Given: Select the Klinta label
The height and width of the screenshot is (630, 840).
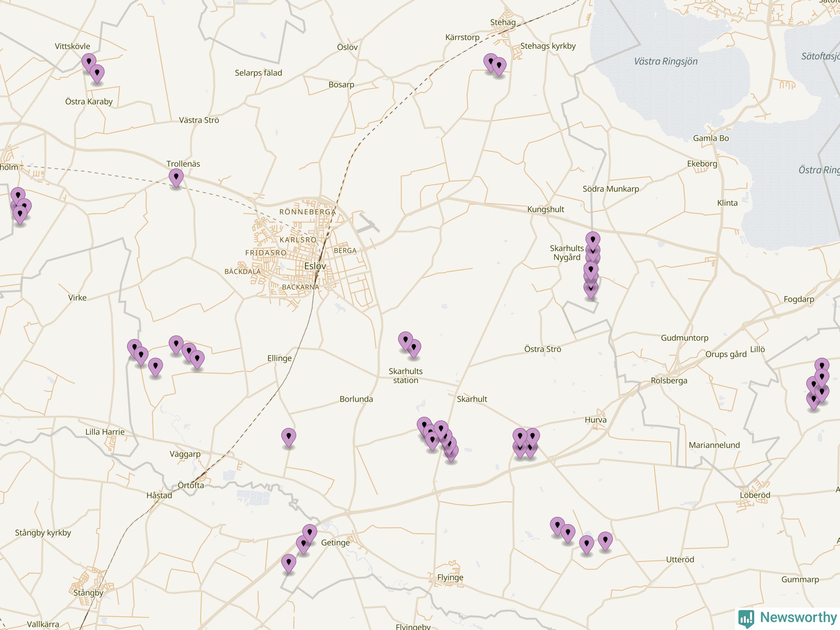Looking at the screenshot, I should pos(727,203).
